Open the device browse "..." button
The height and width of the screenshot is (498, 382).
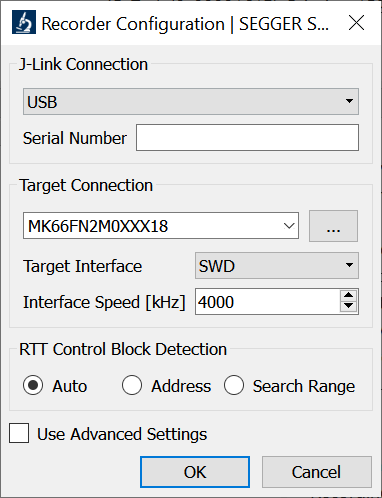pyautogui.click(x=333, y=226)
